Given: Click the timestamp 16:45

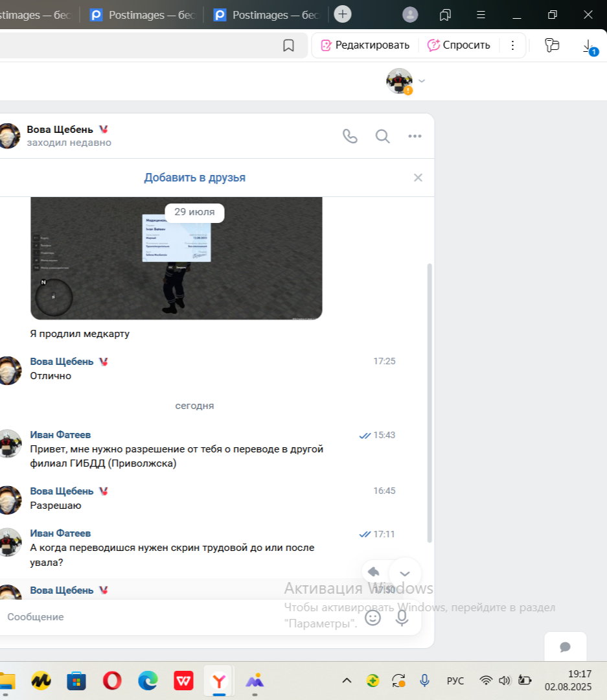Looking at the screenshot, I should click(384, 491).
